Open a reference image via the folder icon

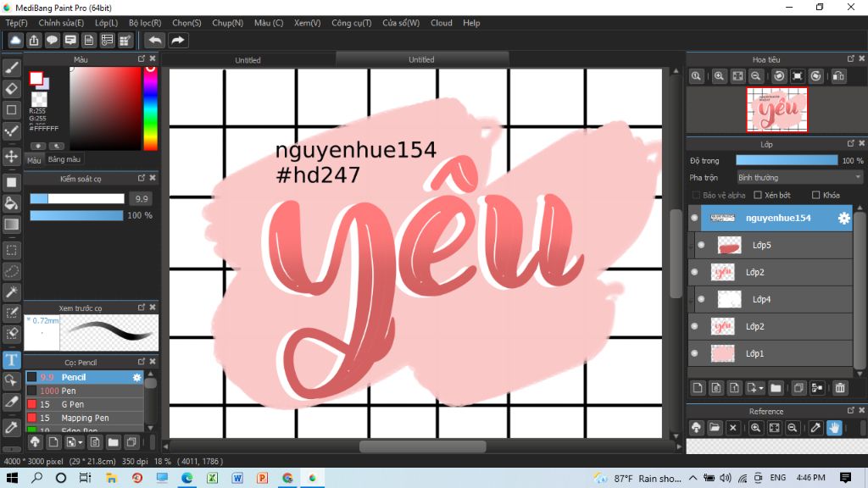point(715,428)
